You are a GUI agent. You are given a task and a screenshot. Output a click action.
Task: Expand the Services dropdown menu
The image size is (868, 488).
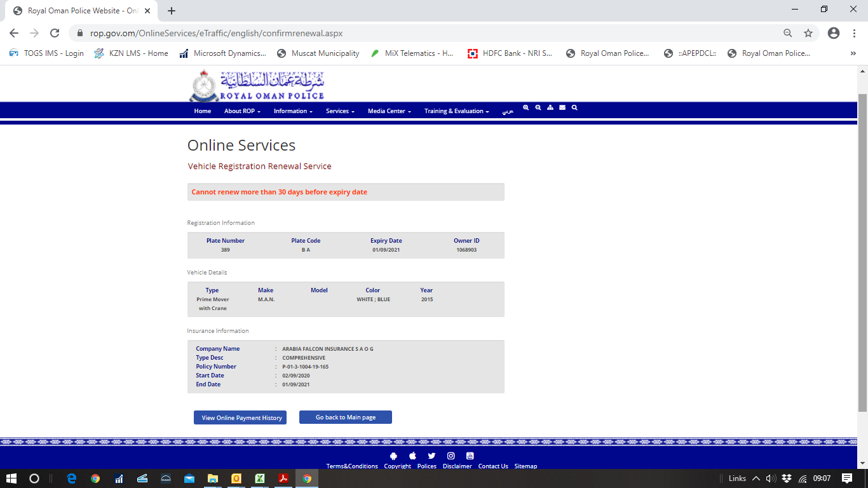point(340,111)
